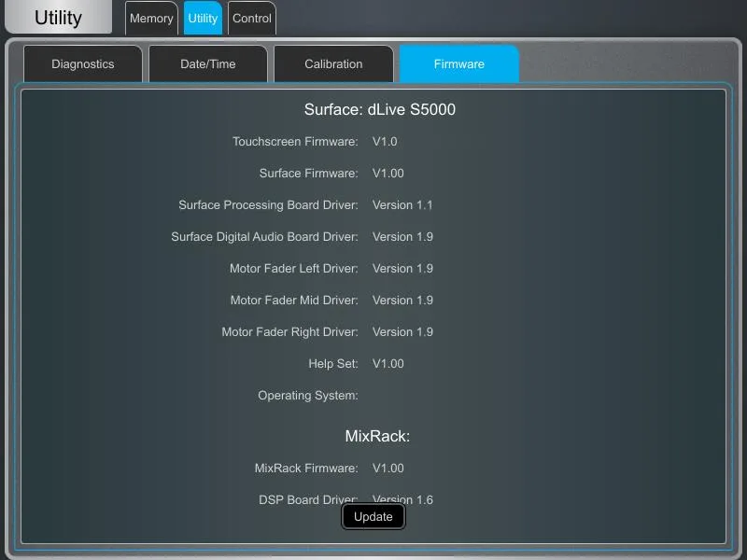This screenshot has width=747, height=560.
Task: Click the Update button
Action: tap(373, 517)
